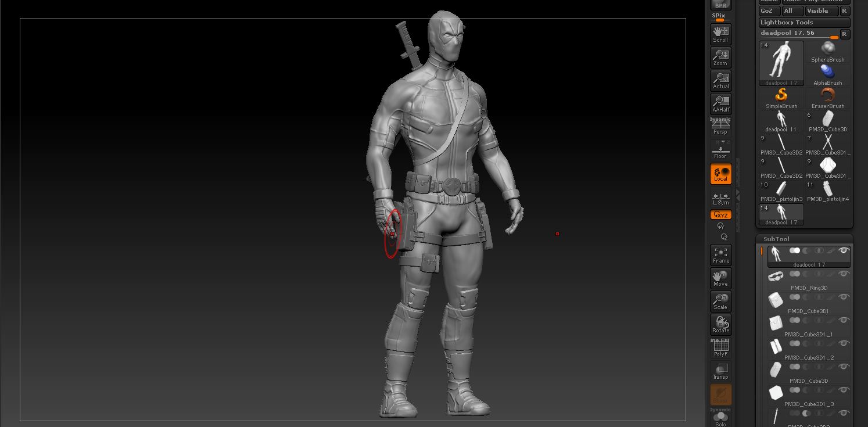Click the BPR render button
This screenshot has width=868, height=427.
point(720,5)
